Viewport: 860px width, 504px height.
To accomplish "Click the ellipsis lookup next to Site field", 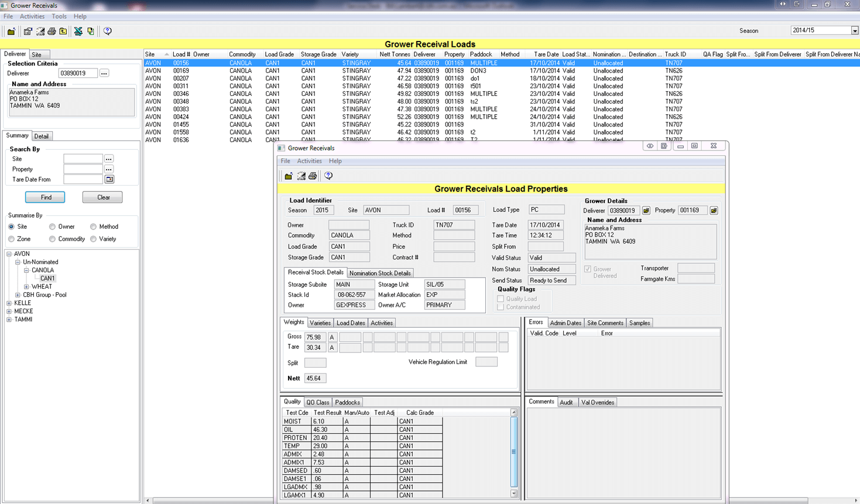I will click(109, 159).
